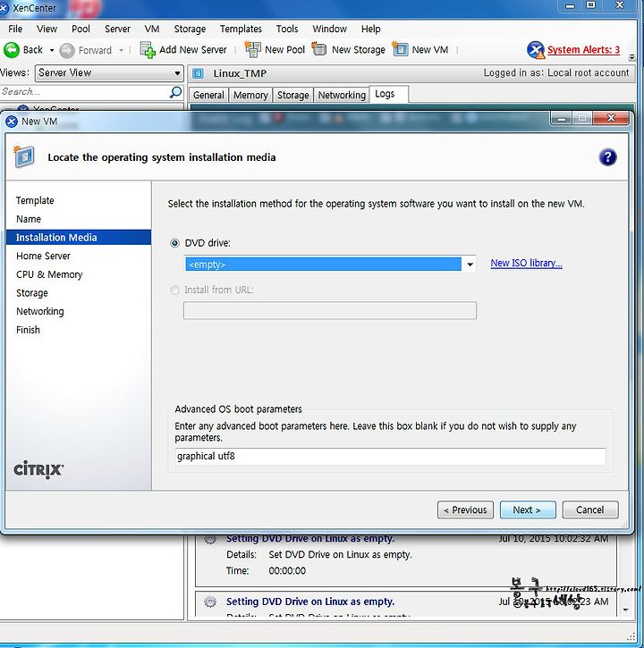Click gear icon beside Jul 10 log entry
Screen dimensions: 644x648
click(x=210, y=539)
